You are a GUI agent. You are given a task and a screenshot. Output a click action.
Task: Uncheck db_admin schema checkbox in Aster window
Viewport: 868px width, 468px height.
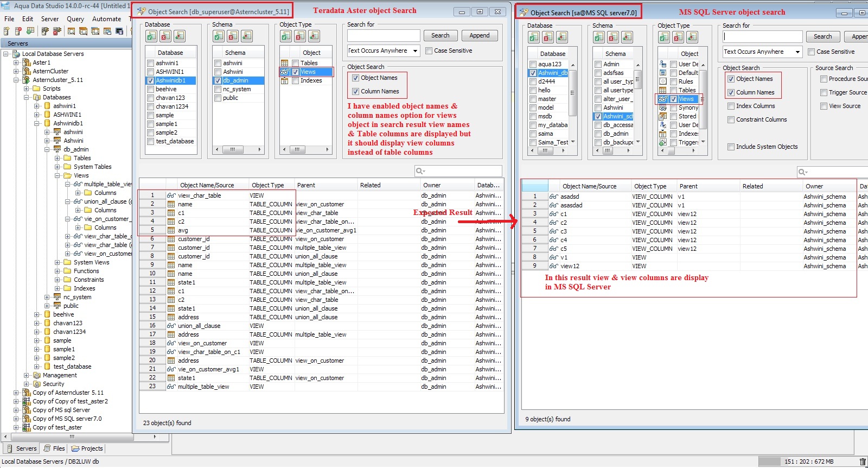[218, 80]
